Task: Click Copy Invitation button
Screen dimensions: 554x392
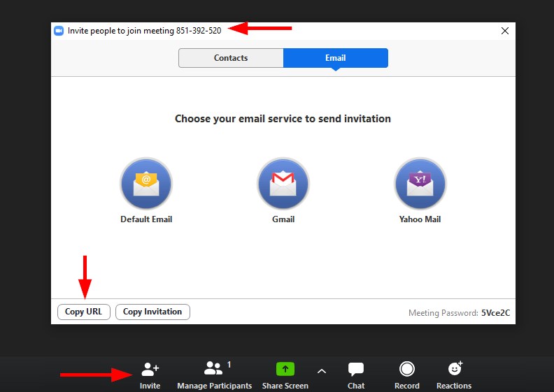Action: point(152,312)
